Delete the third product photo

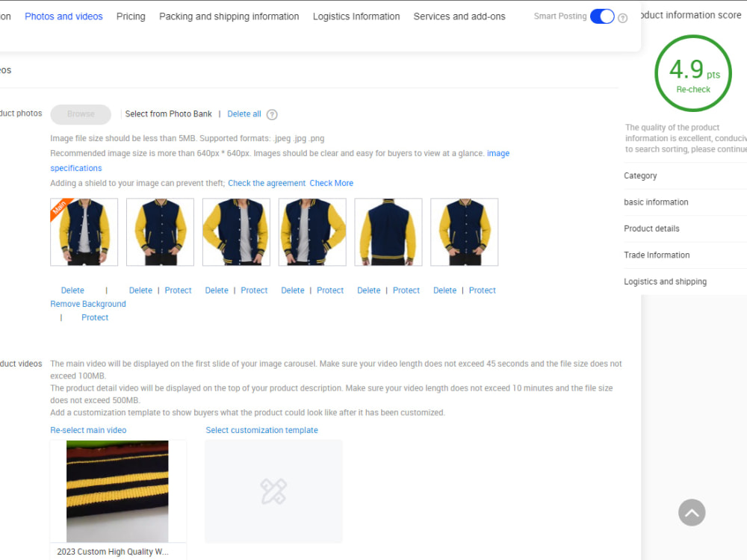(217, 290)
